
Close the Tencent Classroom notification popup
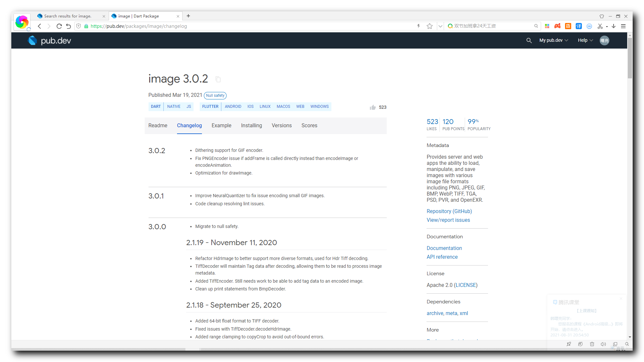tap(621, 299)
